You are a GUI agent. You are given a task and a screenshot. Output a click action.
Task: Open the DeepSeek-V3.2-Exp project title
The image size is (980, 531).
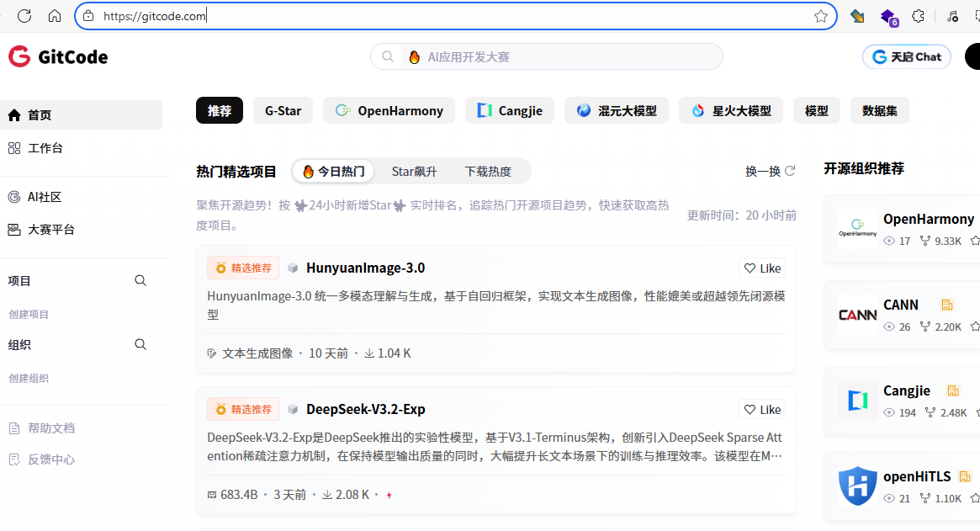(366, 410)
